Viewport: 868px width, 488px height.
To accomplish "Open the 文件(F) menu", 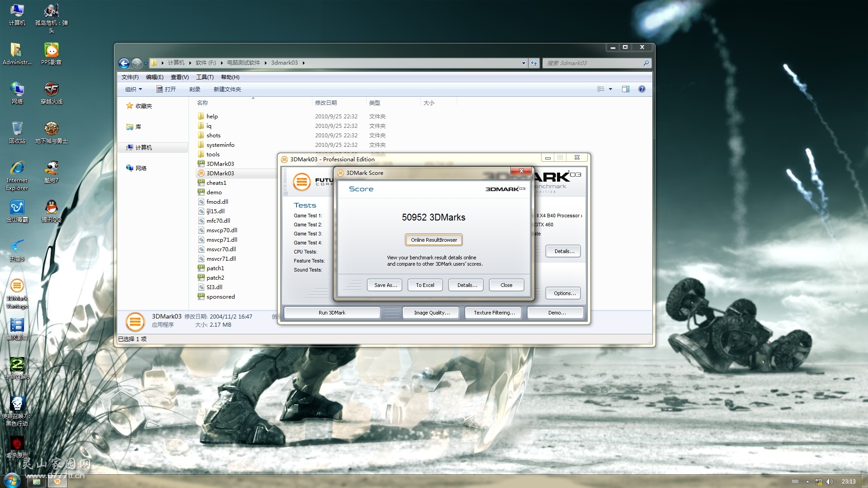I will click(130, 77).
